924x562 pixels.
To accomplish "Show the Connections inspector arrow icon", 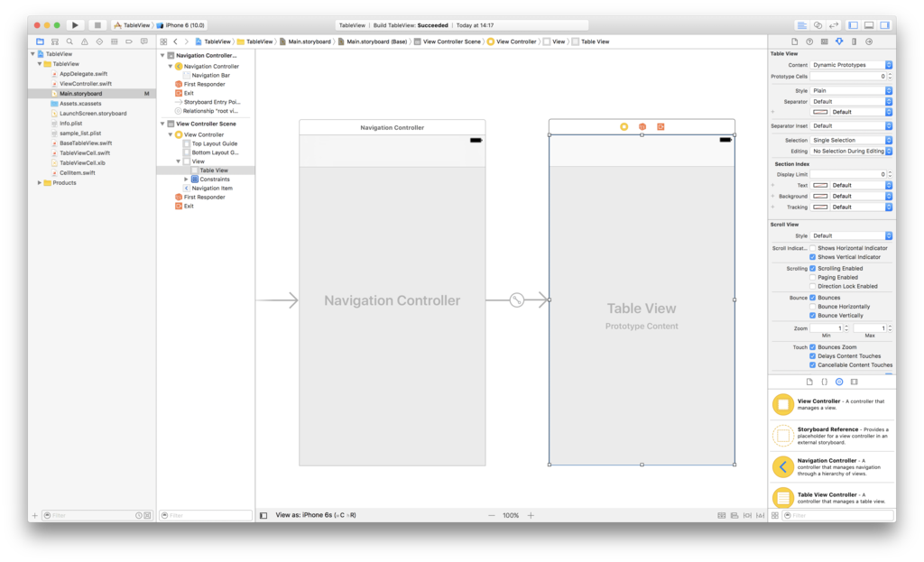I will click(x=869, y=41).
